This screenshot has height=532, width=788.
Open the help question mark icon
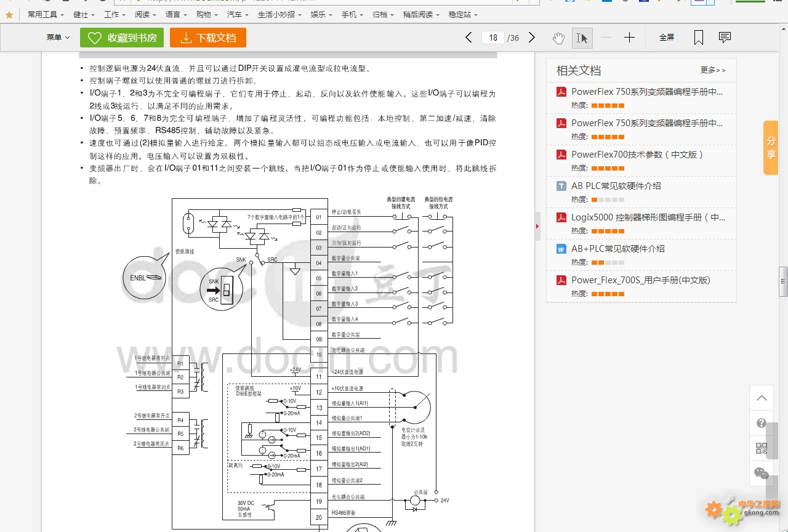point(762,423)
